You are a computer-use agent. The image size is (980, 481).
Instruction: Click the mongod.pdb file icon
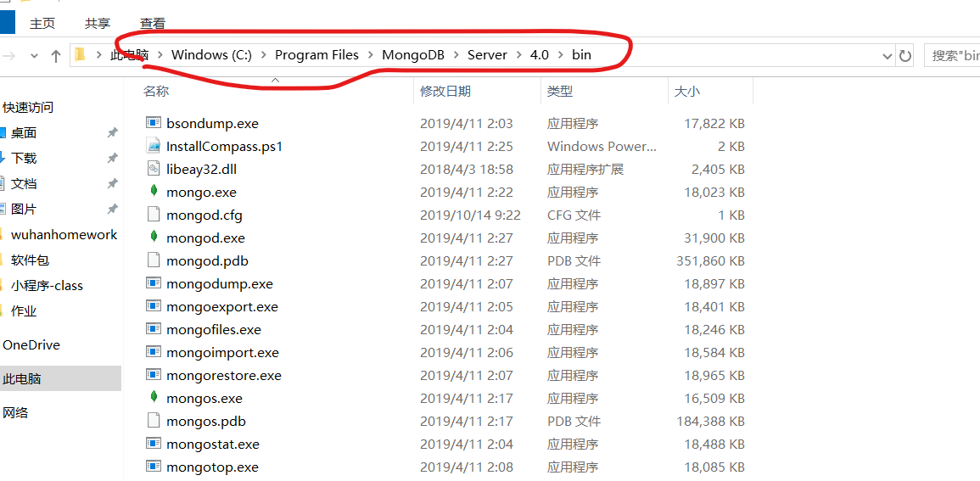click(153, 260)
